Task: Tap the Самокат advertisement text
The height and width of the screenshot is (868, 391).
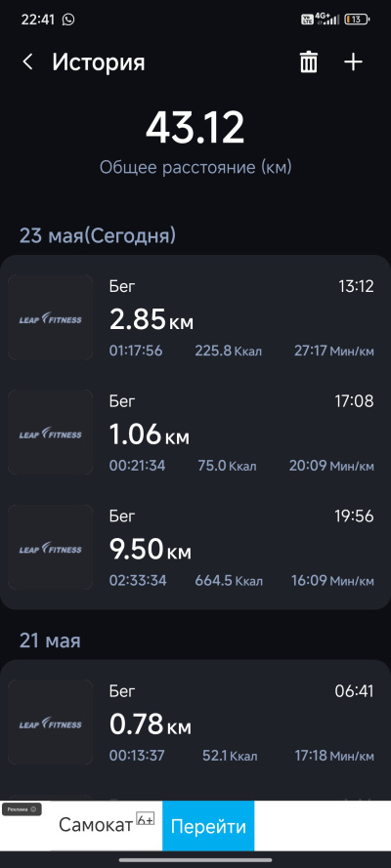Action: click(x=96, y=825)
